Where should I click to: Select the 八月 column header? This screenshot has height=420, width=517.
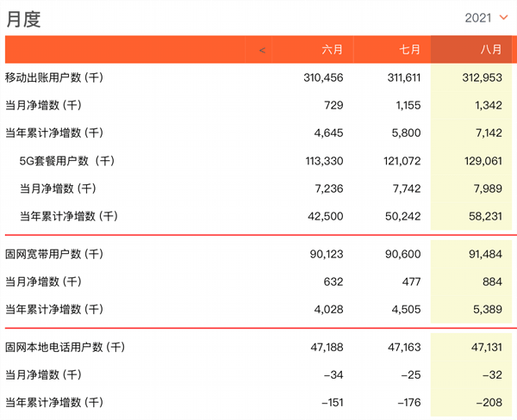coord(491,50)
